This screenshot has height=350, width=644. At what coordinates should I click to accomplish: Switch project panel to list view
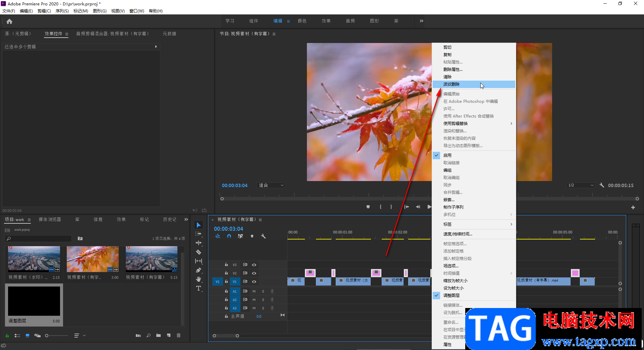click(x=17, y=335)
